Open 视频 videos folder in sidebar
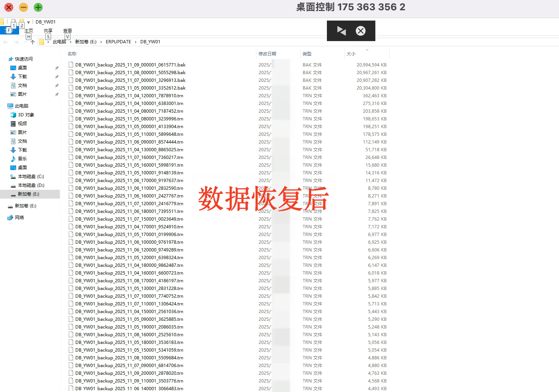Screen dimensions: 559x392 pos(22,124)
